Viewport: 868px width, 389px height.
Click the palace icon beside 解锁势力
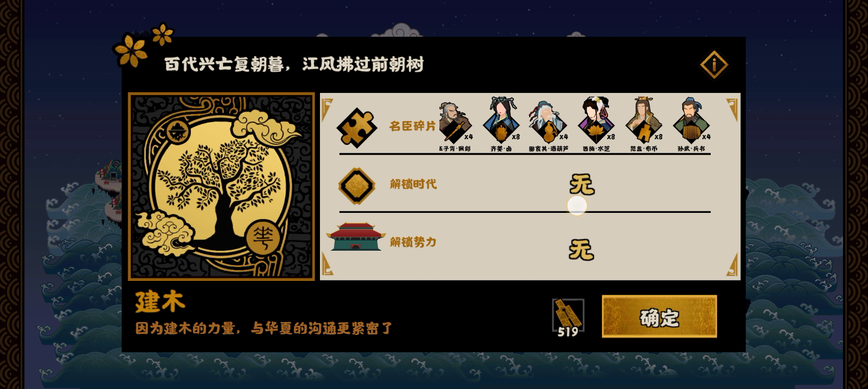356,237
